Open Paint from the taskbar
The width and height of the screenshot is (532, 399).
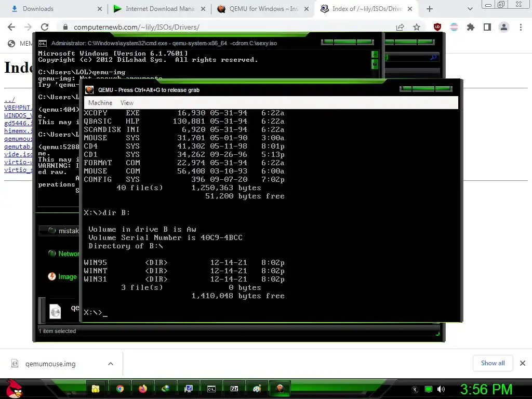point(257,389)
